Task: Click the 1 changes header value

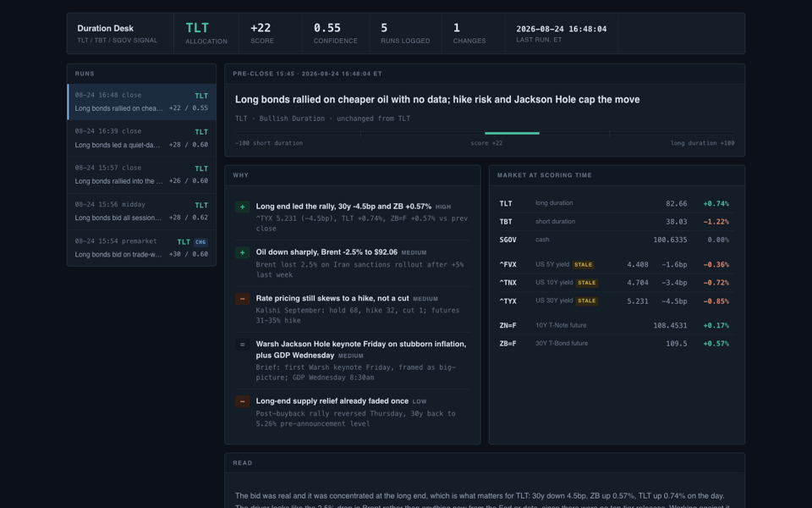Action: tap(457, 28)
